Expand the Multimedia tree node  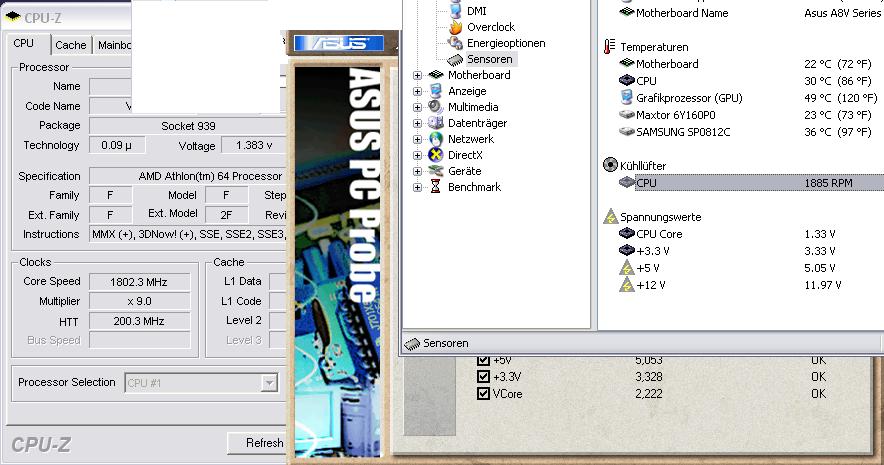coord(417,107)
